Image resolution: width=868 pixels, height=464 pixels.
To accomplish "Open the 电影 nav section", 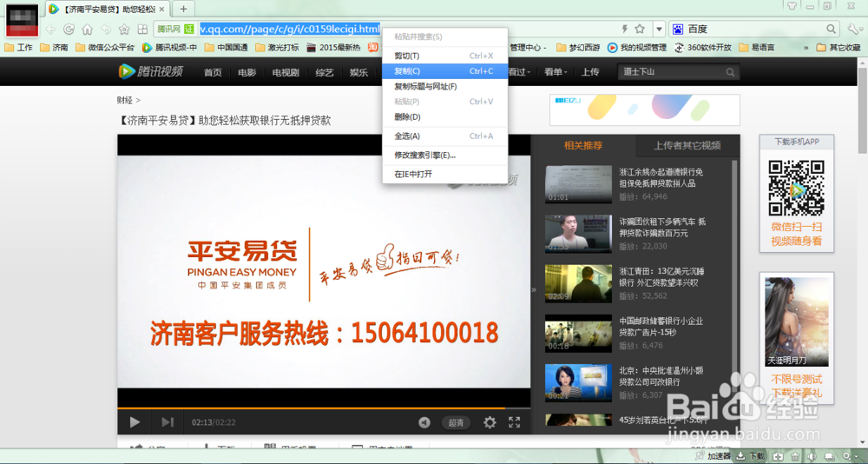I will coord(247,72).
